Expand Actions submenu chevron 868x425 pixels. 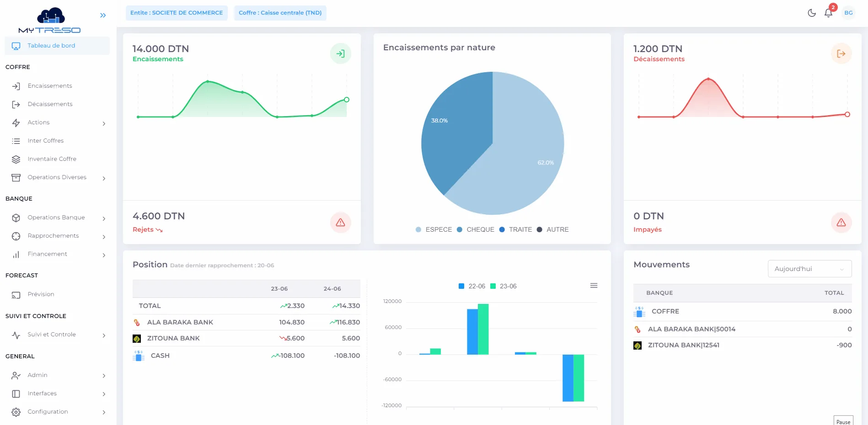104,123
